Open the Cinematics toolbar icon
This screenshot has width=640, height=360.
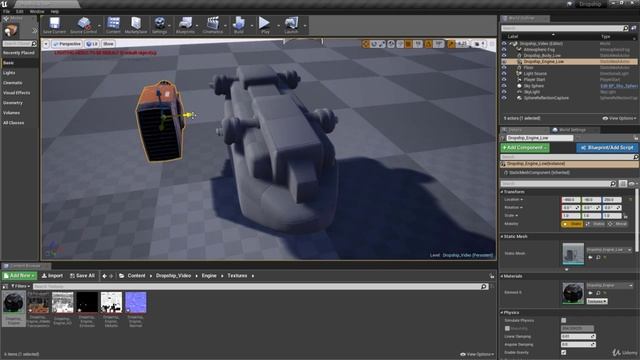[x=213, y=25]
